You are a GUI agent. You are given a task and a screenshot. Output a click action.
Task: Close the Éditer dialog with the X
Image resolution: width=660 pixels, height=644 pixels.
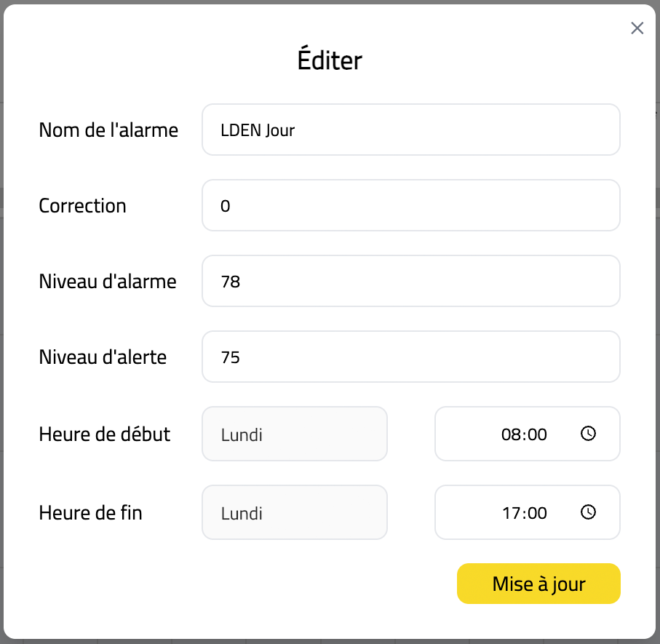click(637, 28)
